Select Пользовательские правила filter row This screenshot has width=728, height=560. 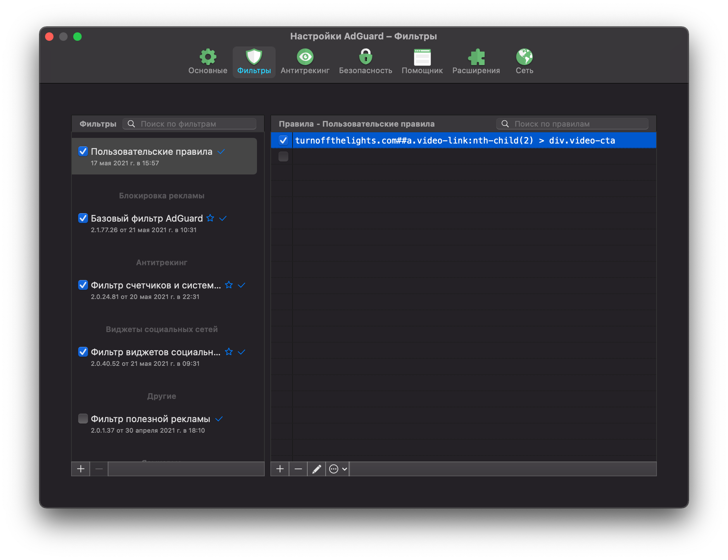coord(164,156)
